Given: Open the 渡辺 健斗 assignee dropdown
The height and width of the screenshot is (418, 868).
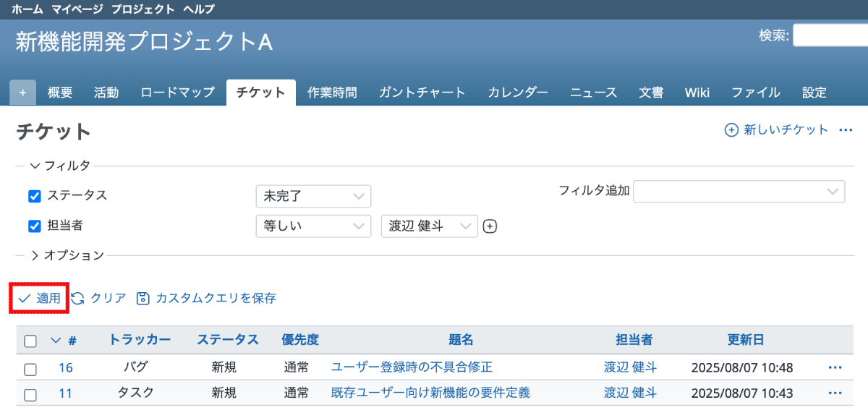Looking at the screenshot, I should click(429, 226).
